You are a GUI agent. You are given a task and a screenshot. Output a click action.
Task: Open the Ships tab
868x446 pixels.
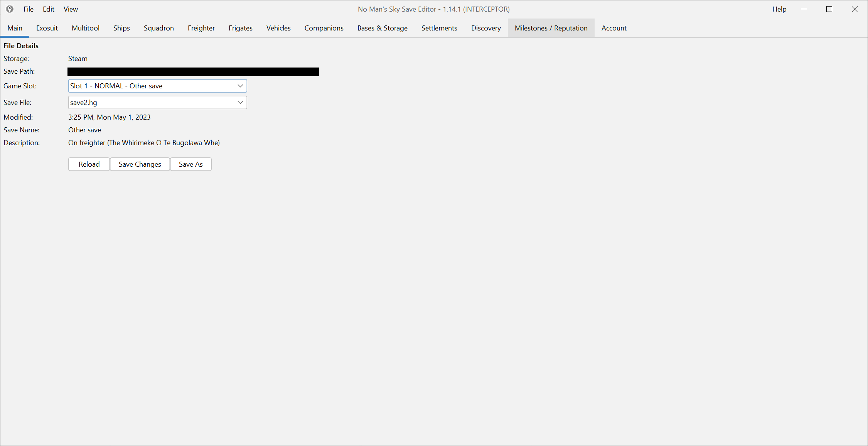pos(121,28)
